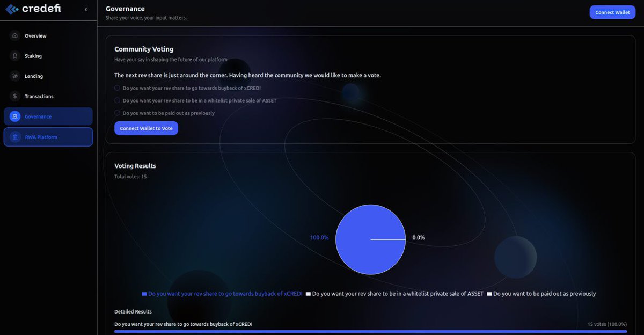Click the Voting Results heading

(135, 166)
